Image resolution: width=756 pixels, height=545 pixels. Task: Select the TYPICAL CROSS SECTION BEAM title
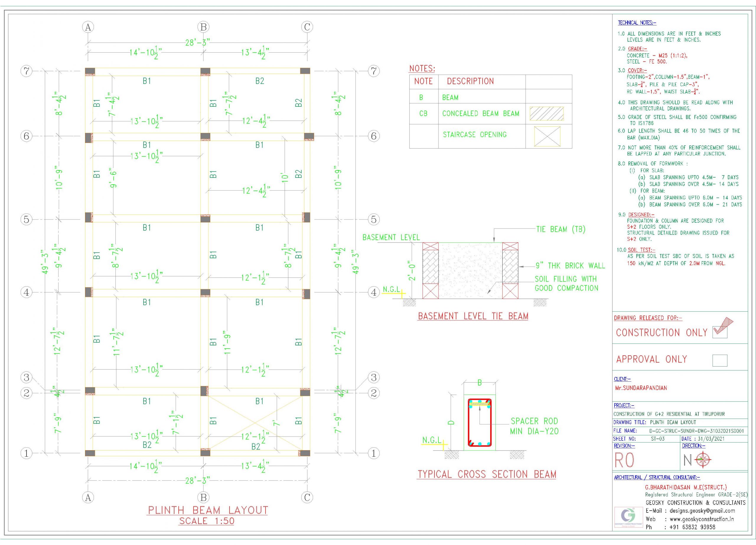click(x=487, y=474)
